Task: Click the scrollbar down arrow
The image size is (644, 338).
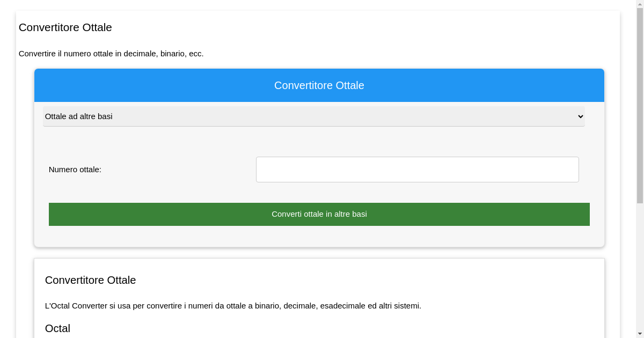Action: click(640, 334)
